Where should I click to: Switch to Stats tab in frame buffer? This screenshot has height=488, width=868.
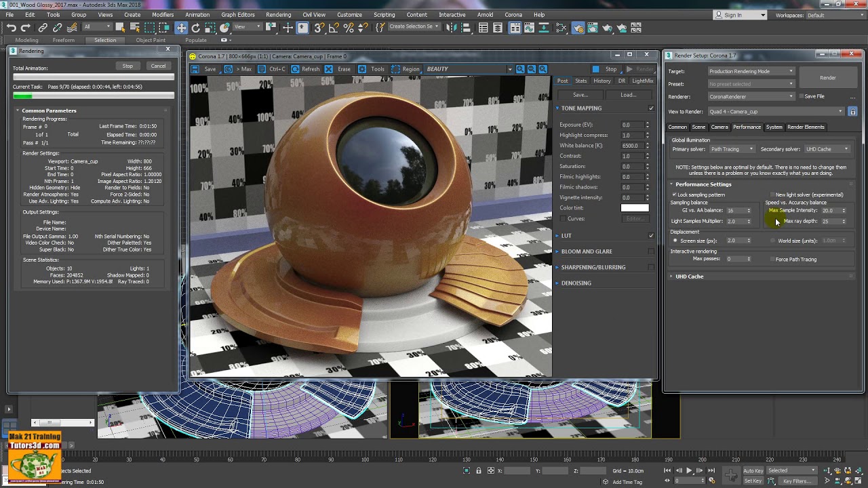click(581, 81)
